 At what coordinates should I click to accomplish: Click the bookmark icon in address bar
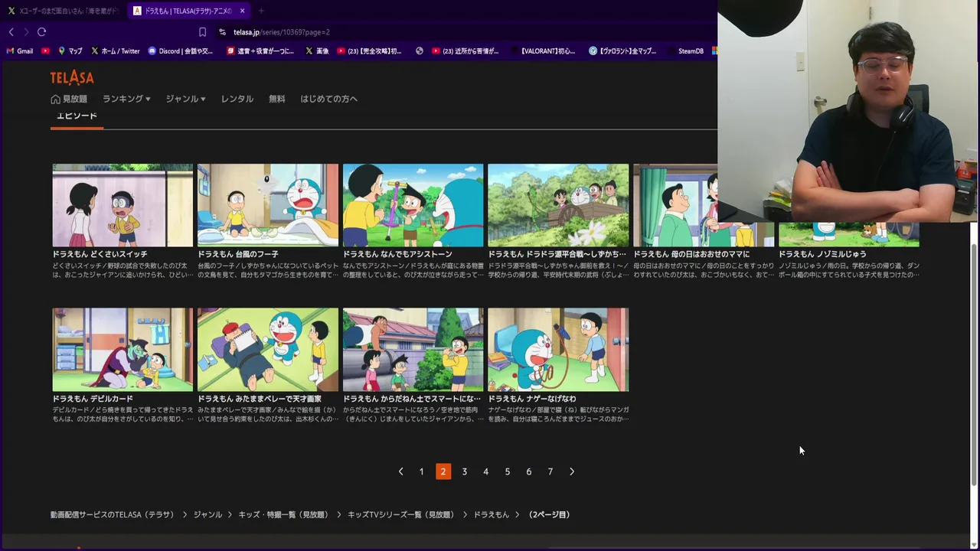[202, 32]
